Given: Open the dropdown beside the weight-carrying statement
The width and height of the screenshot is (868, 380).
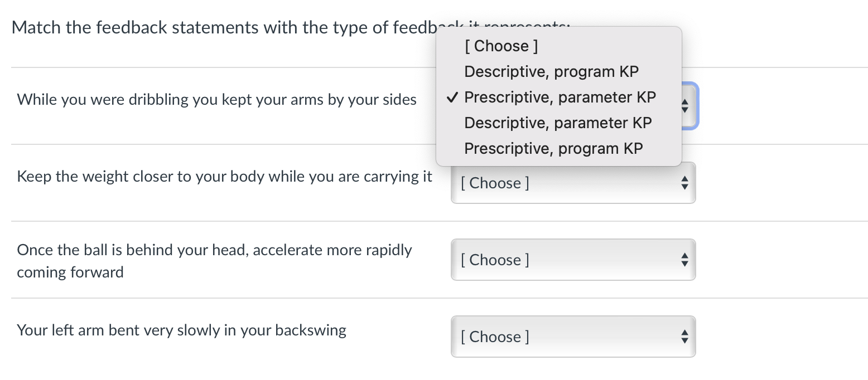Looking at the screenshot, I should 573,183.
